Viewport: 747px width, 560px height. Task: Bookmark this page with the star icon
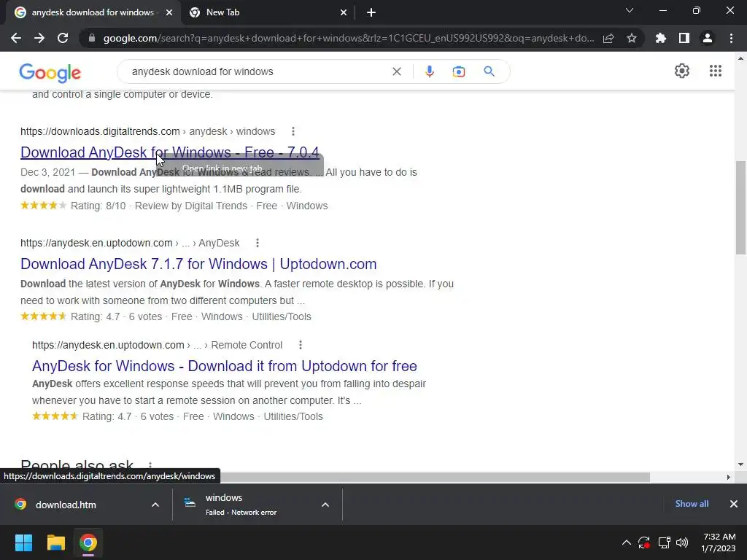632,38
